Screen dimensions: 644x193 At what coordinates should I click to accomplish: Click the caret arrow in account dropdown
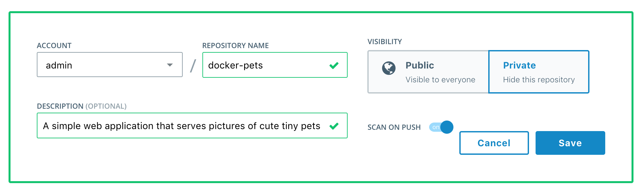pos(170,65)
